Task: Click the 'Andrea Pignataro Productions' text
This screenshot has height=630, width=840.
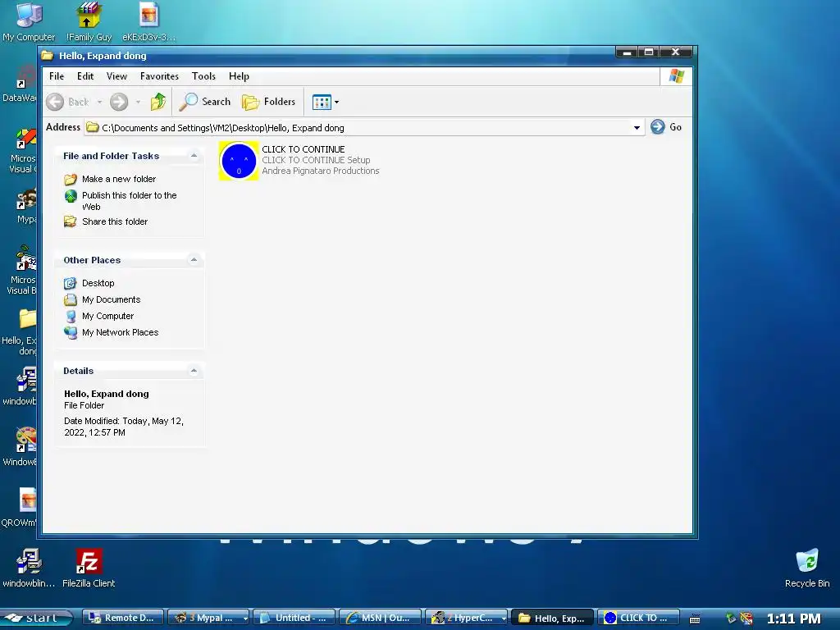Action: coord(321,171)
